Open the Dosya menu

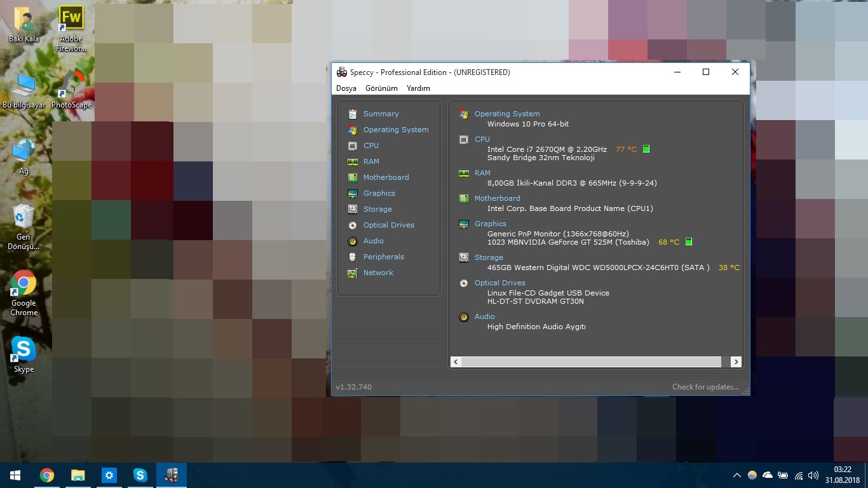[x=346, y=88]
